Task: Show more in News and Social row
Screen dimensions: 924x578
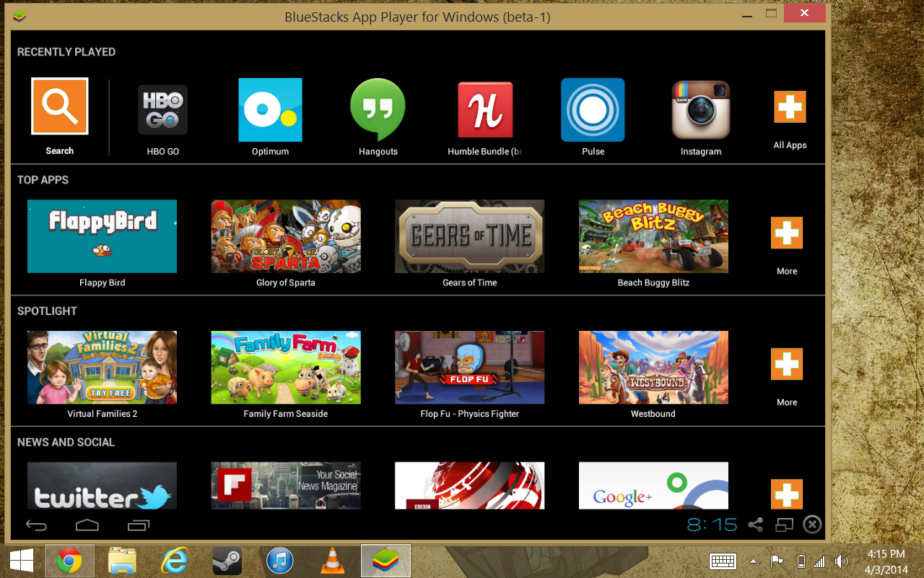Action: tap(787, 493)
